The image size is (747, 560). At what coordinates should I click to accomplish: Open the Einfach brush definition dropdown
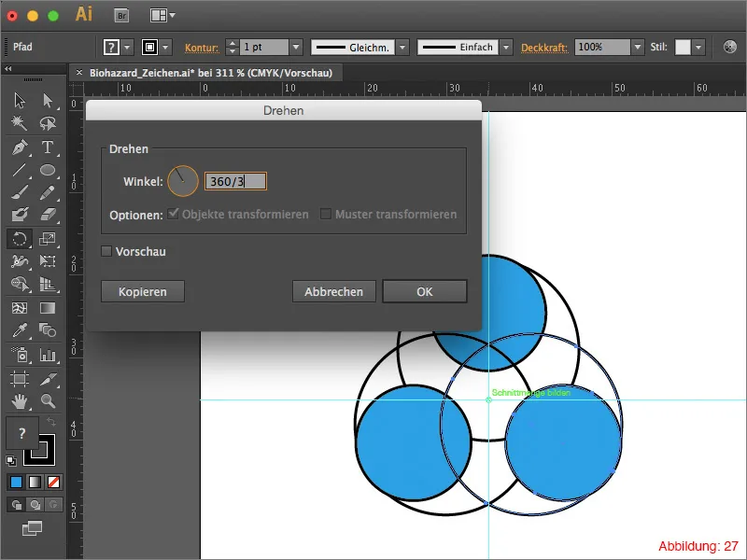[506, 48]
